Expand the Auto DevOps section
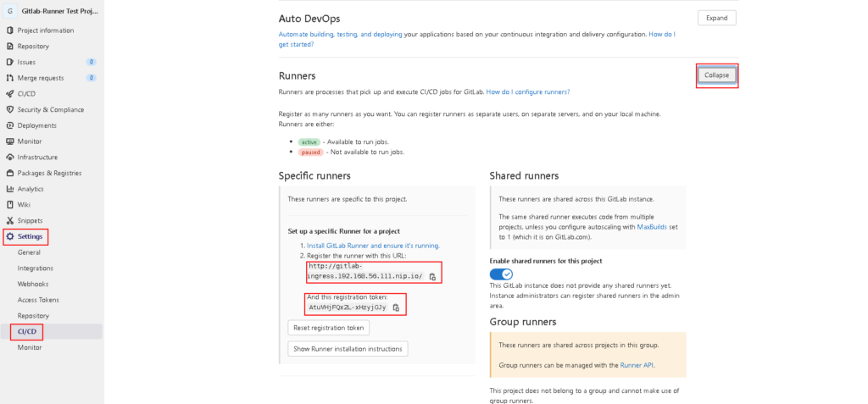The image size is (868, 404). (x=717, y=18)
